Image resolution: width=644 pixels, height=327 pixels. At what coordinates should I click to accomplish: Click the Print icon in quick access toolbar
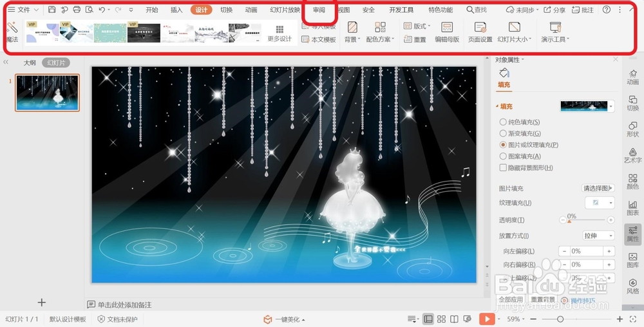pyautogui.click(x=77, y=10)
